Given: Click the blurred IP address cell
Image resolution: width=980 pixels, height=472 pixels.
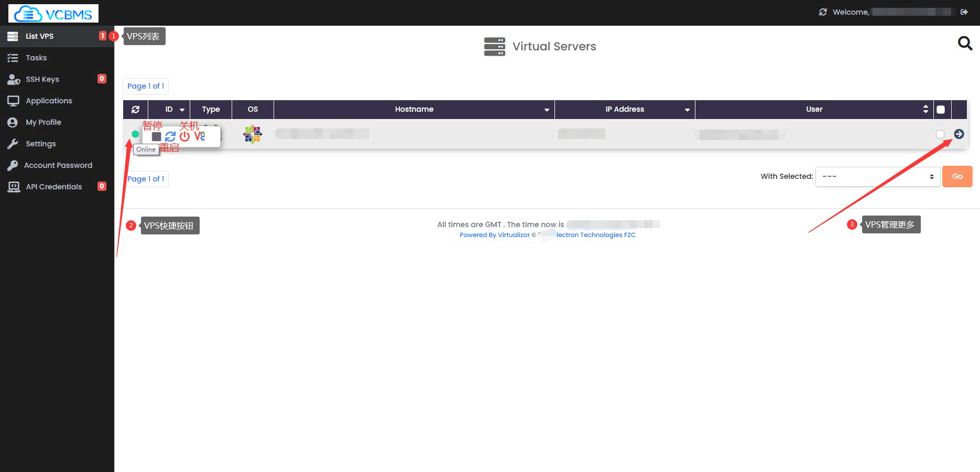Looking at the screenshot, I should tap(582, 134).
